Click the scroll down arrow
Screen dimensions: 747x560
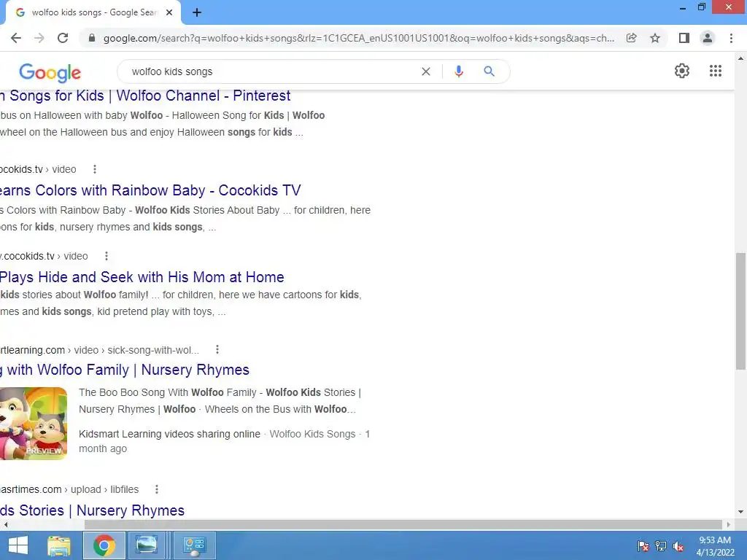740,513
